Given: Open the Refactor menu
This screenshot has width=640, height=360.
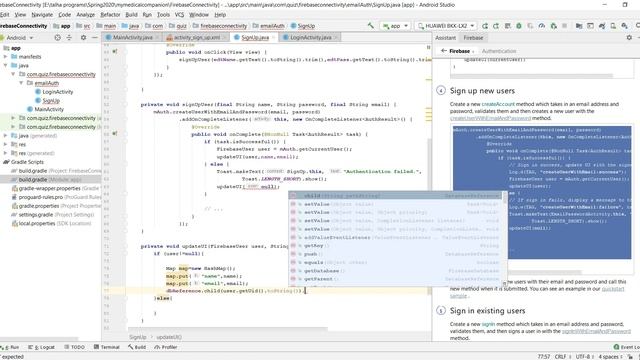Looking at the screenshot, I should [x=110, y=15].
